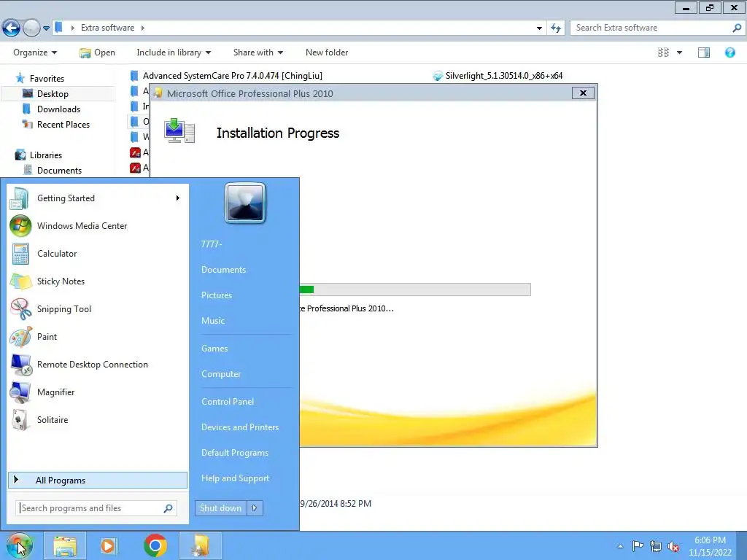Viewport: 747px width, 560px height.
Task: Open Getting Started from Start menu
Action: [98, 198]
